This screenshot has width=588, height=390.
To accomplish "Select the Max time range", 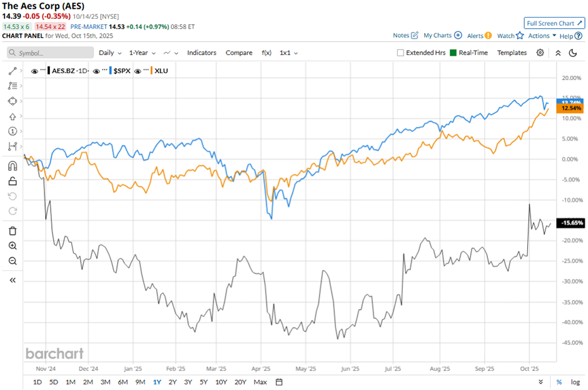I will (260, 382).
